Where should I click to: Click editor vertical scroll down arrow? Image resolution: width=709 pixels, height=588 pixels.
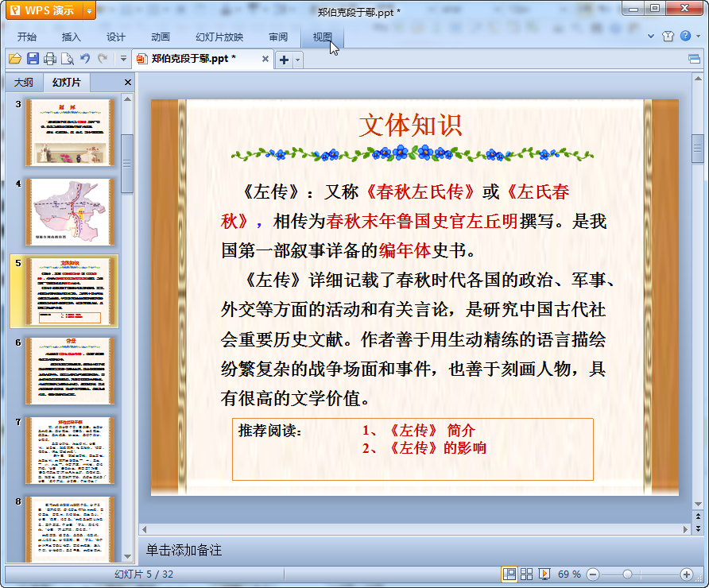[698, 504]
